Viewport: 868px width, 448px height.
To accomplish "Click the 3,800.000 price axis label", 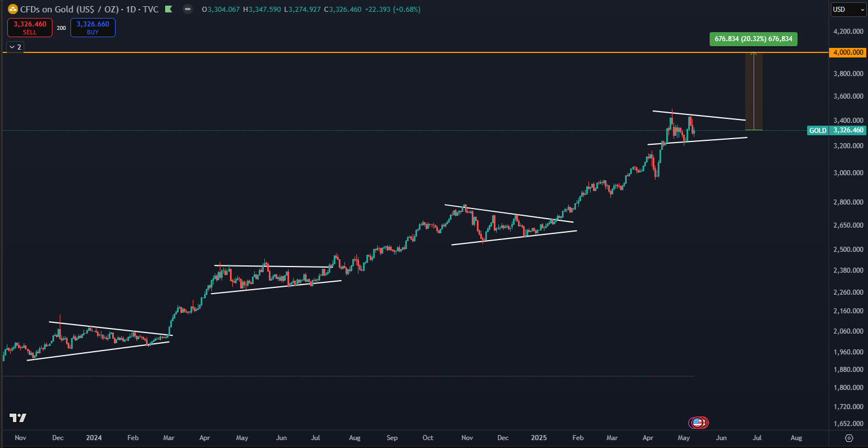I will 848,74.
